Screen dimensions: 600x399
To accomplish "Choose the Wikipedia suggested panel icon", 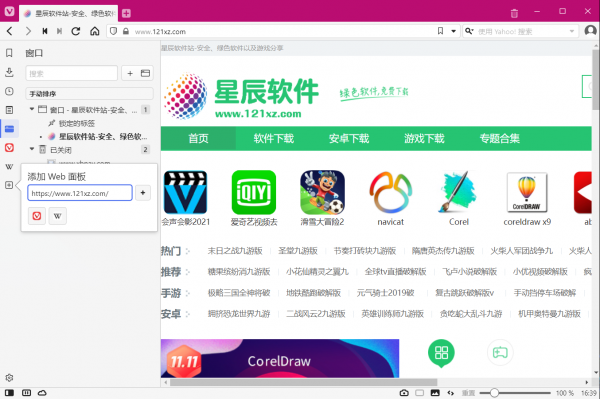I will coord(57,216).
